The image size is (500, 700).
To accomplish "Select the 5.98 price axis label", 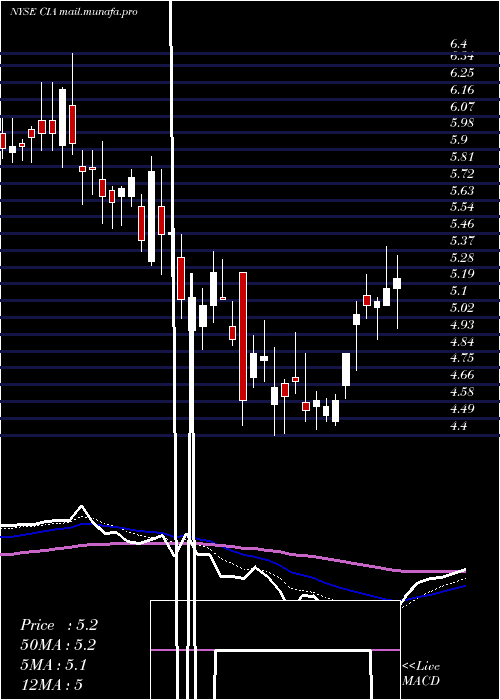I will pos(462,123).
